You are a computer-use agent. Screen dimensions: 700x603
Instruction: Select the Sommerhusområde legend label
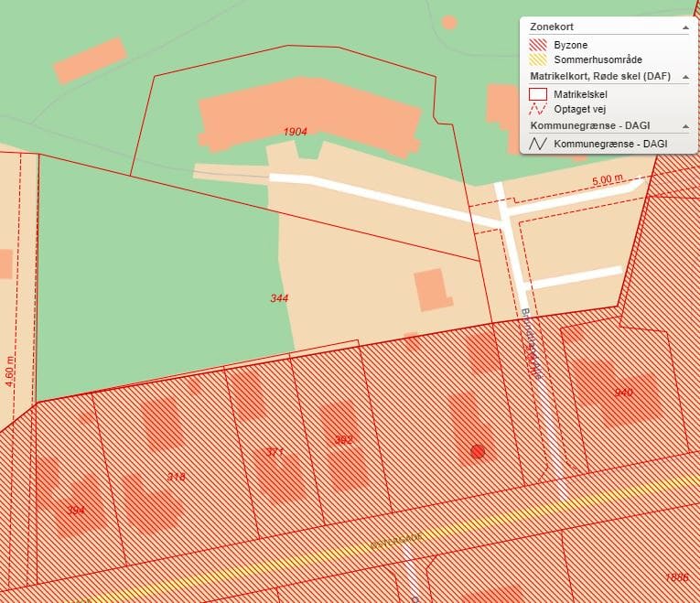coord(591,59)
